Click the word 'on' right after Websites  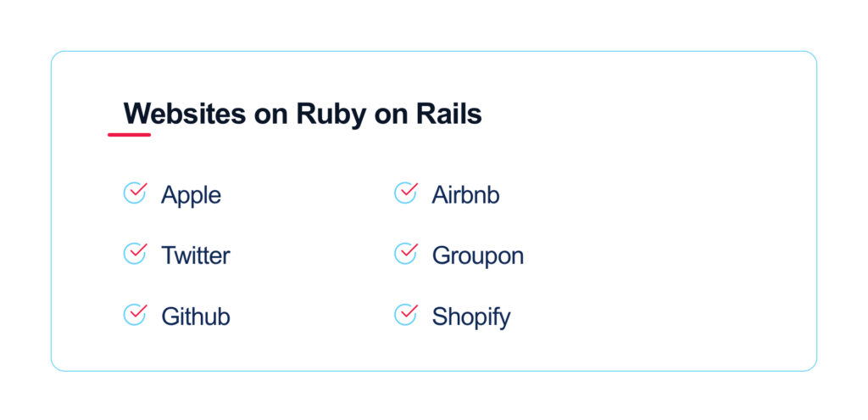[x=270, y=116]
